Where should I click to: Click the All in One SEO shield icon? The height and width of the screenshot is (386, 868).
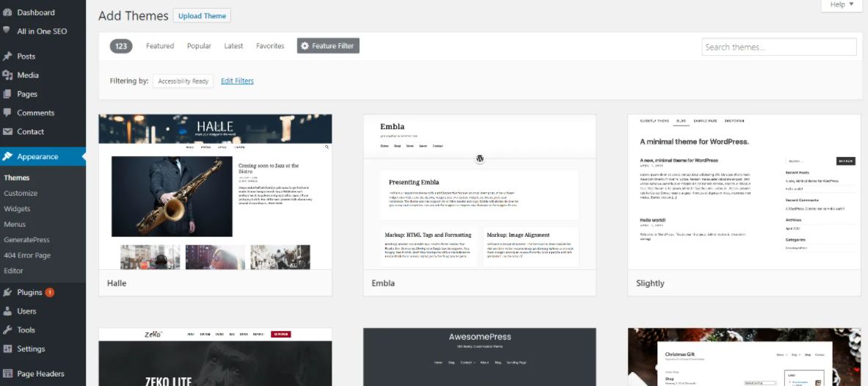coord(7,31)
